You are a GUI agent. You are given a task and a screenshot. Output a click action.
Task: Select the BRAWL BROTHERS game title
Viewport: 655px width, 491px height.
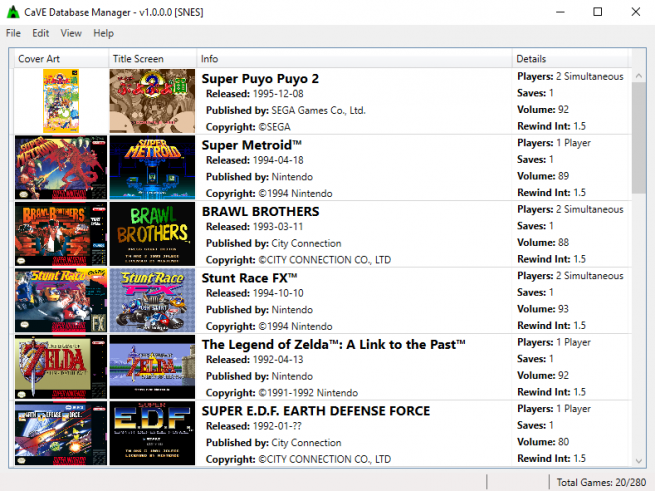[260, 211]
